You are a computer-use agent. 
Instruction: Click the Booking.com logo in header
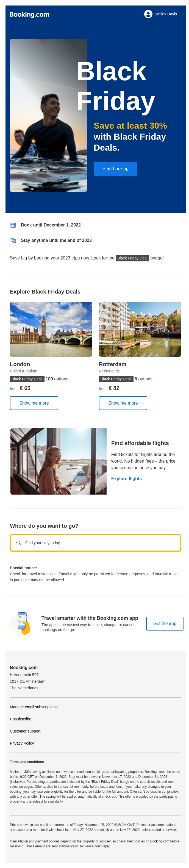coord(29,15)
